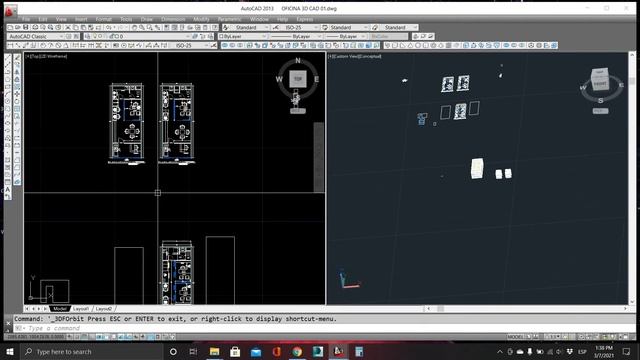This screenshot has width=640, height=360.
Task: Select the Line tool in Draw toolbar
Action: [8, 58]
